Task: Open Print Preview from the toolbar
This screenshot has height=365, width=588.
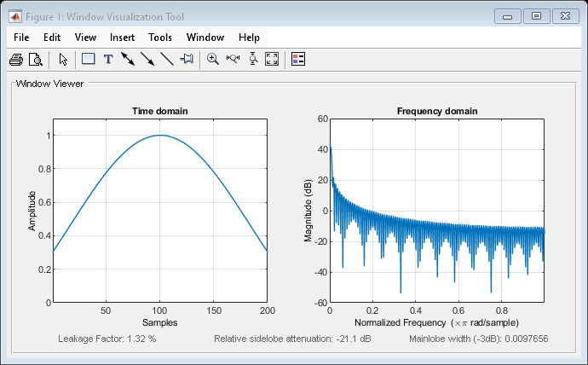Action: (x=36, y=60)
